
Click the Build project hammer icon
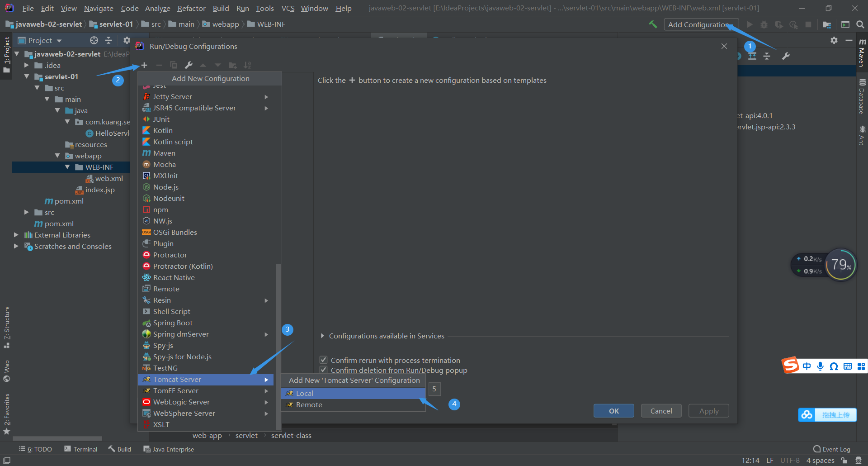pos(653,24)
